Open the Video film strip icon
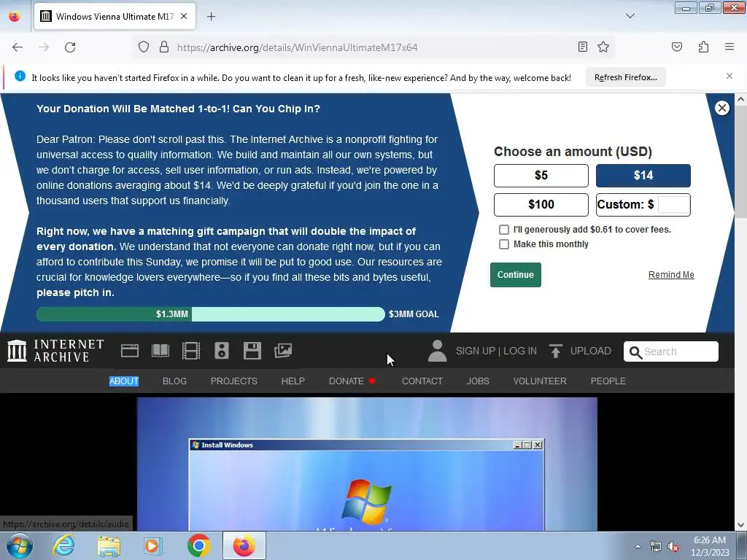Screen dimensions: 747x560 pyautogui.click(x=191, y=351)
